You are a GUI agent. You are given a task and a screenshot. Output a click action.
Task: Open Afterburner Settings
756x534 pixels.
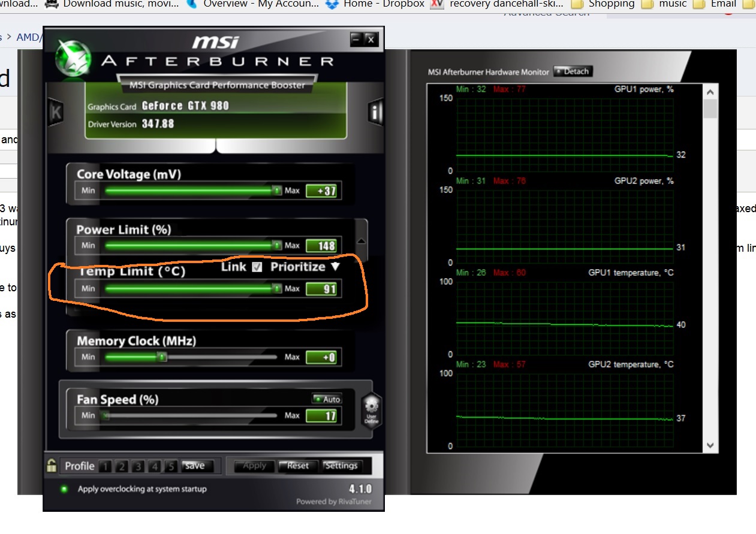[x=342, y=466]
